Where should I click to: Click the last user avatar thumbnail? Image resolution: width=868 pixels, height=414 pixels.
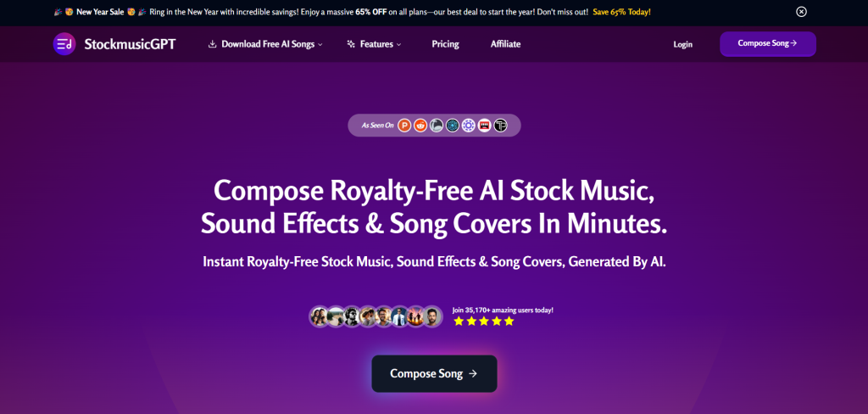(x=433, y=316)
